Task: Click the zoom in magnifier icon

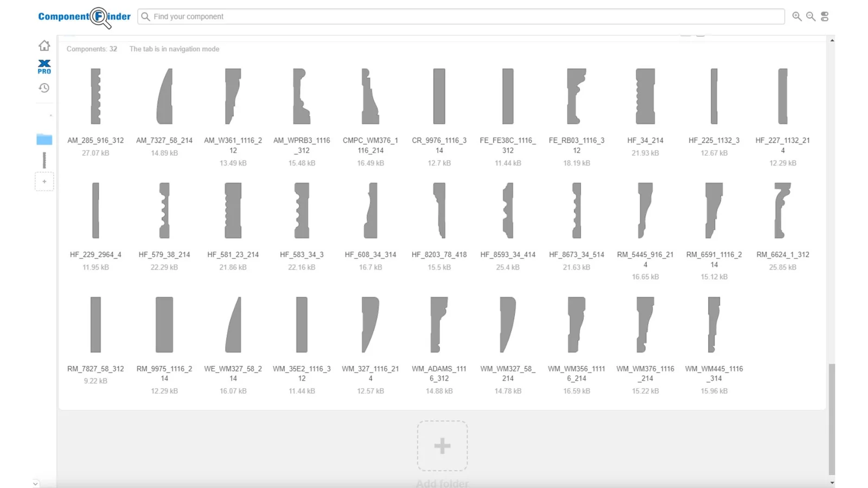Action: (796, 16)
